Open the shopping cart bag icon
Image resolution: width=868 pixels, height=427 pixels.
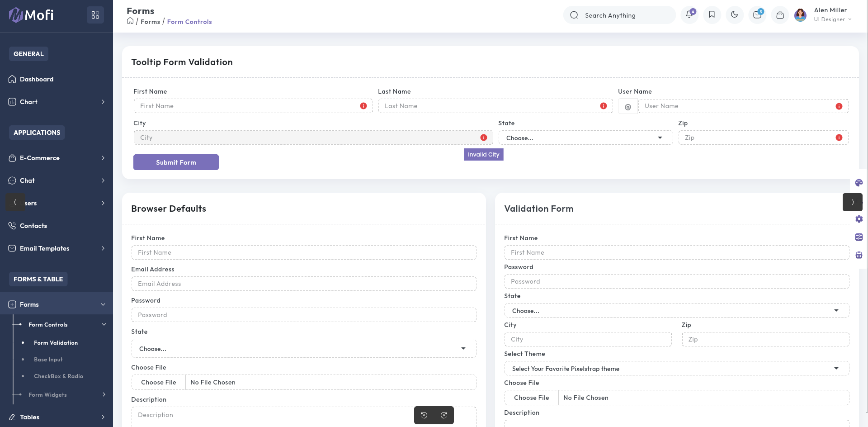click(780, 15)
